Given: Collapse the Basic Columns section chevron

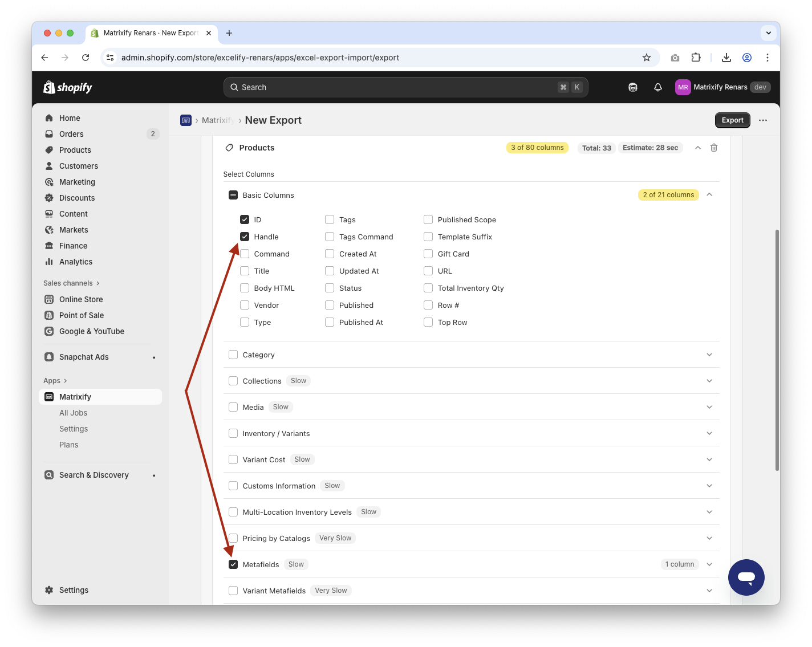Looking at the screenshot, I should tap(709, 195).
